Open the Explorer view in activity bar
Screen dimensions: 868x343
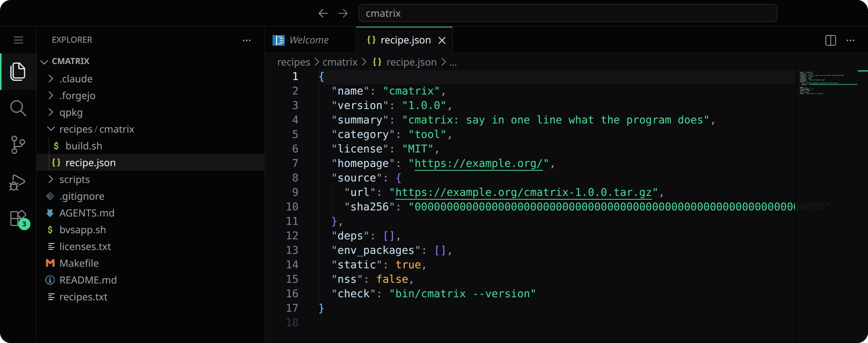coord(18,72)
